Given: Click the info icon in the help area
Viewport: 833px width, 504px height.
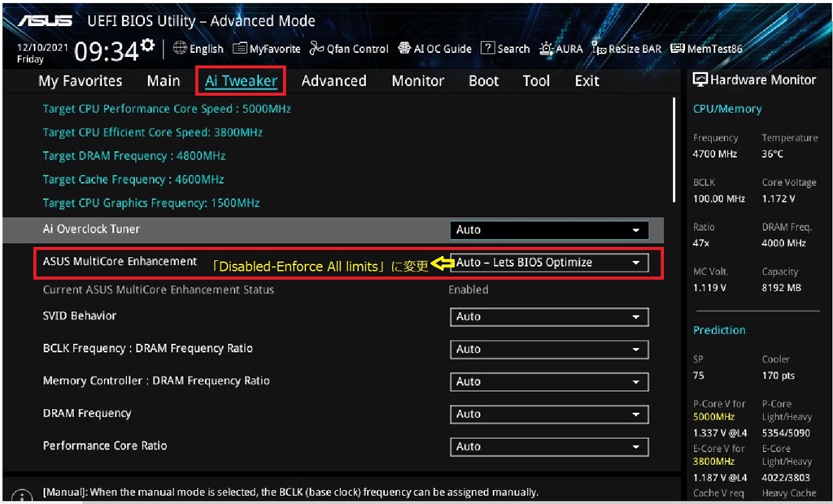Looking at the screenshot, I should pyautogui.click(x=22, y=497).
